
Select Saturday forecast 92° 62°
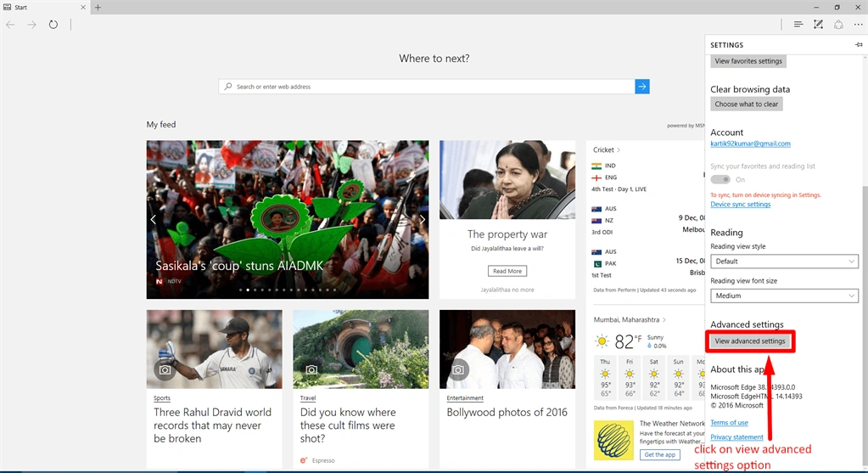pyautogui.click(x=654, y=378)
